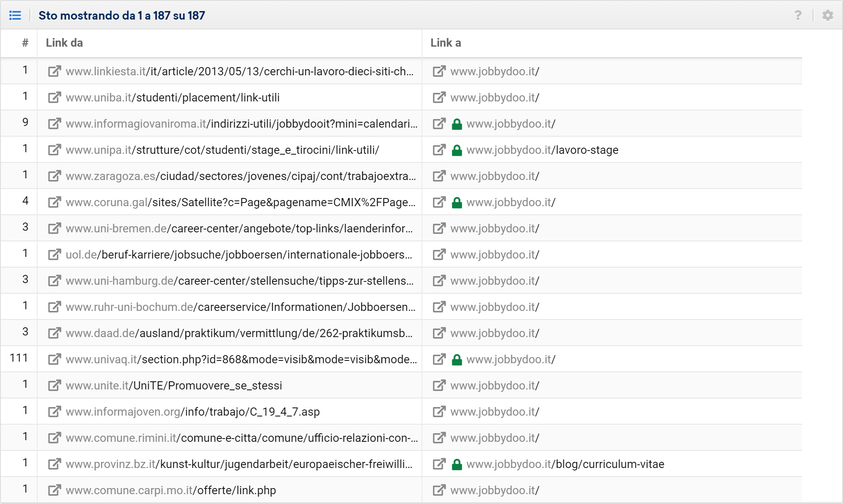Open target external link icon in linkiesta.it row

click(x=439, y=71)
